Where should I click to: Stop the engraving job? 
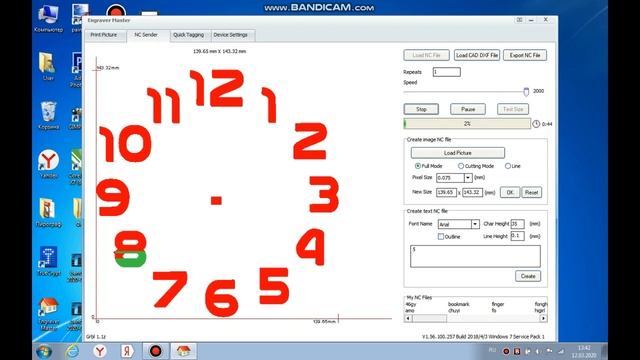[421, 109]
